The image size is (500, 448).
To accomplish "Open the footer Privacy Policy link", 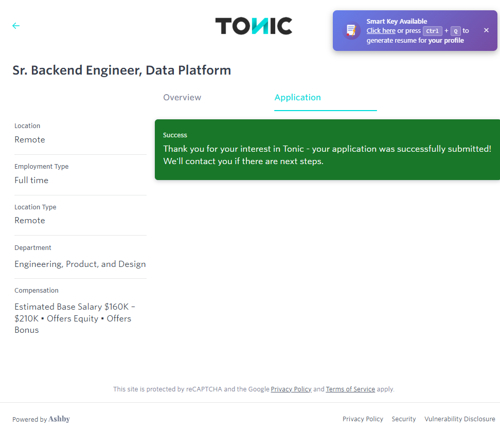I will (363, 419).
